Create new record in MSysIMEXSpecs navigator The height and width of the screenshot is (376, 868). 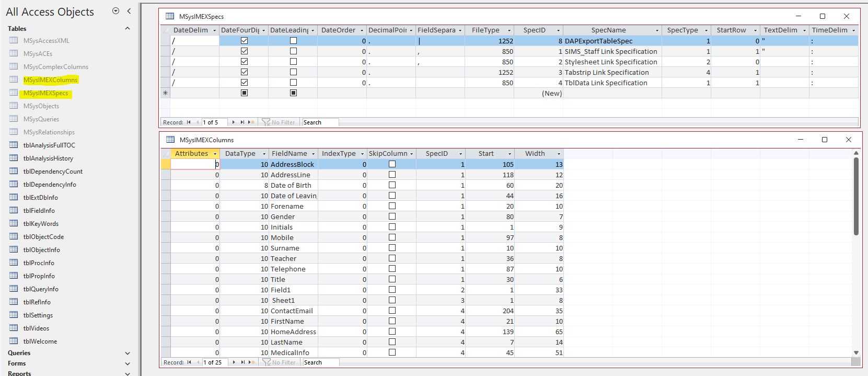pos(251,122)
